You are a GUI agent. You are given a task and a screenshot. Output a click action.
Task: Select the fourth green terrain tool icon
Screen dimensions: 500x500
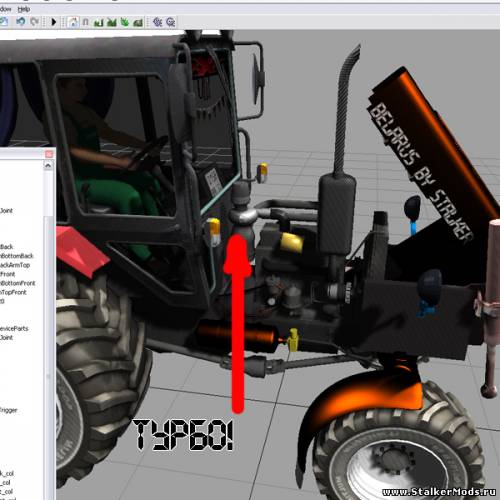(x=138, y=23)
